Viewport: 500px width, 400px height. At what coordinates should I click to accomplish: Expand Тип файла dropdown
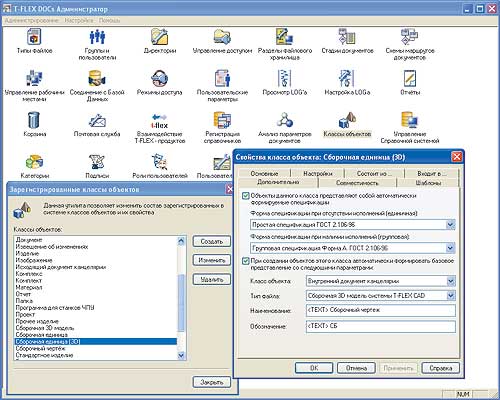pyautogui.click(x=451, y=296)
